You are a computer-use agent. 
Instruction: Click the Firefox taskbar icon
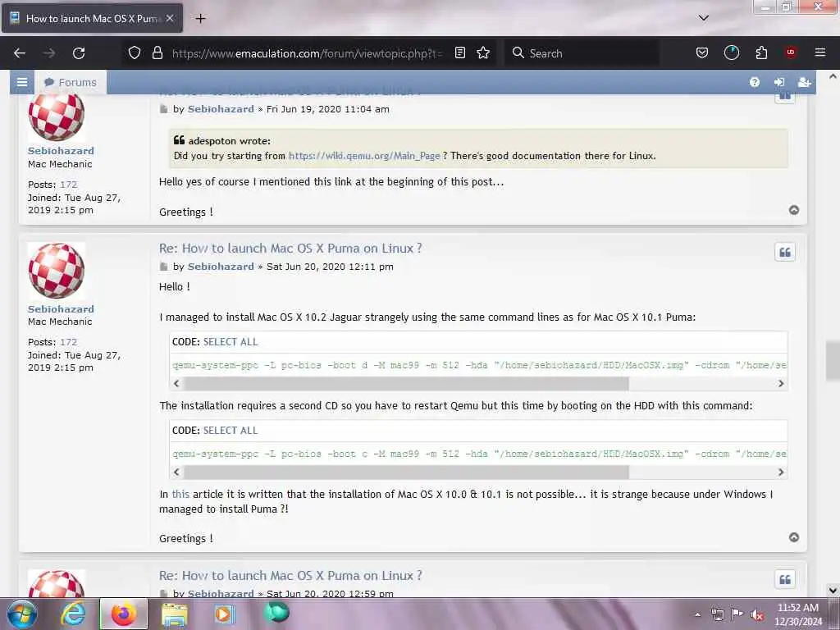pyautogui.click(x=123, y=614)
